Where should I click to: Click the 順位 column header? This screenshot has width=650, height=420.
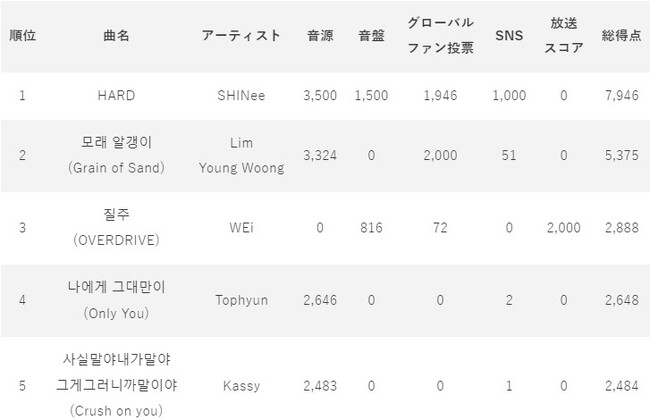[x=22, y=36]
